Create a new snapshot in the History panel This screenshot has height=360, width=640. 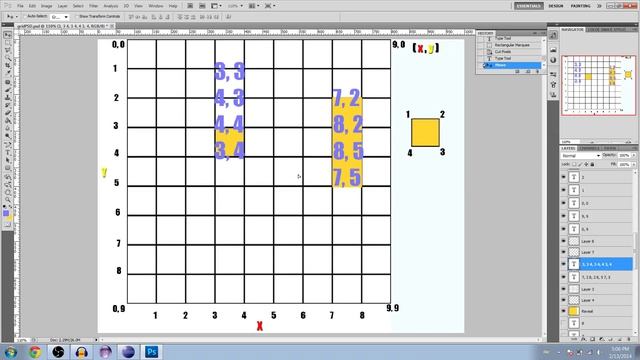[x=528, y=71]
